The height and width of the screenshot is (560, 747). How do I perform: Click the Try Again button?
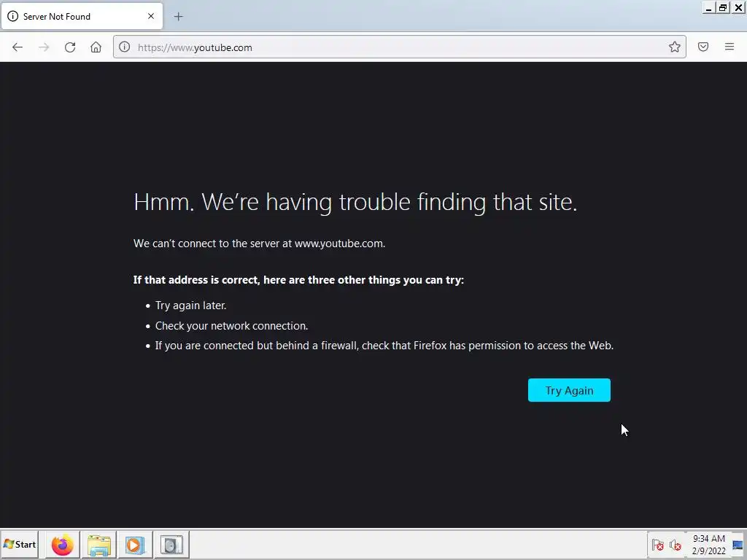point(569,390)
